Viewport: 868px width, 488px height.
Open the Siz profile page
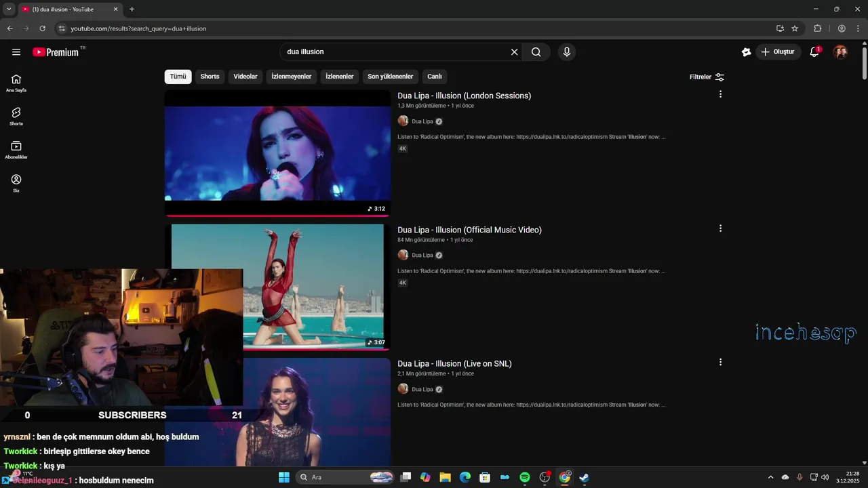coord(16,183)
